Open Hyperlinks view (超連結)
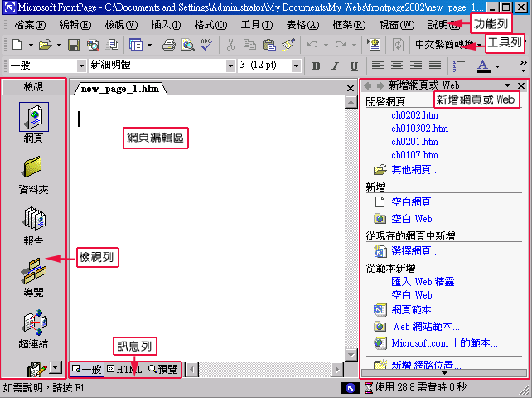Image resolution: width=532 pixels, height=398 pixels. (33, 329)
